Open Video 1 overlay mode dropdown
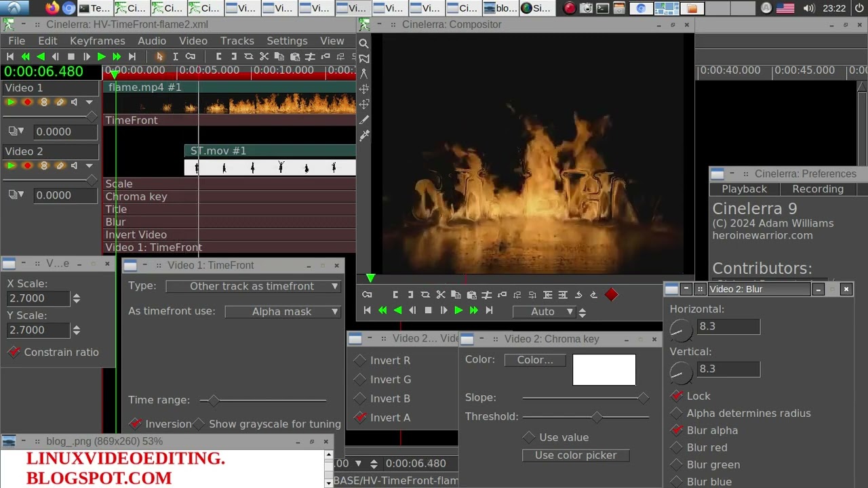 pyautogui.click(x=16, y=131)
